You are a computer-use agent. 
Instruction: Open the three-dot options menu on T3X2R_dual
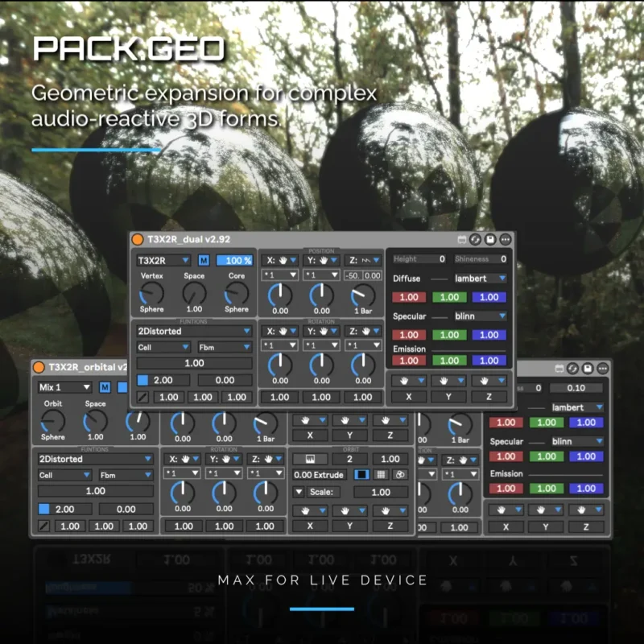tap(506, 239)
